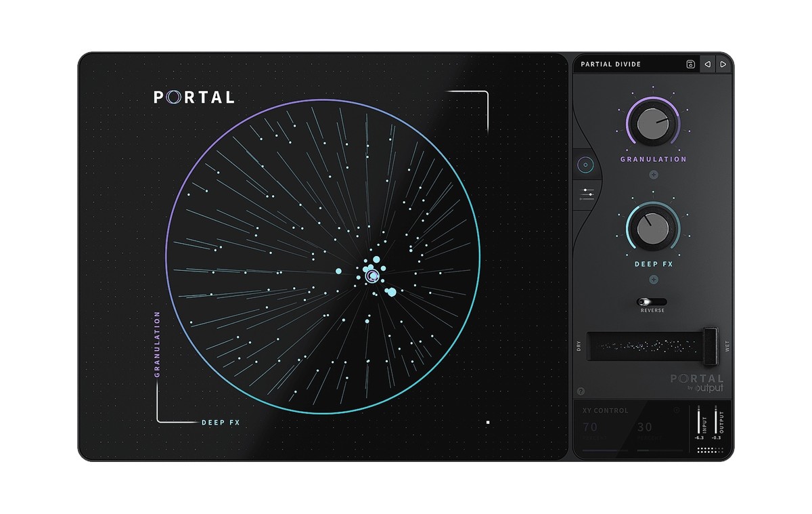812x514 pixels.
Task: Click the dotted grid icon below meters
Action: click(x=710, y=450)
